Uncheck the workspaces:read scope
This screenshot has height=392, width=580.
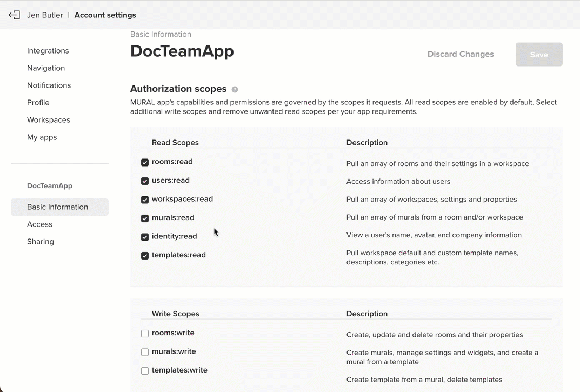(145, 200)
